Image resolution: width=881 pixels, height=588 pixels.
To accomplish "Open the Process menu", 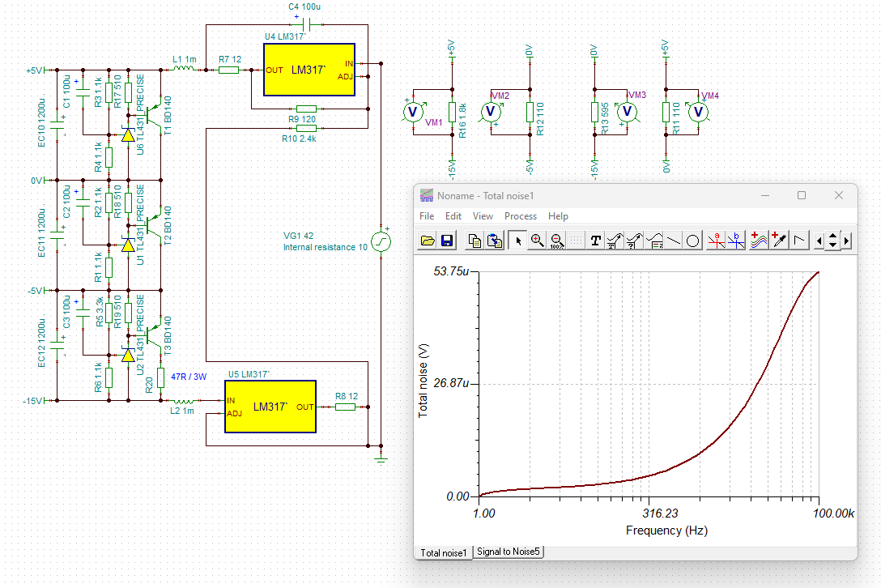I will point(521,216).
